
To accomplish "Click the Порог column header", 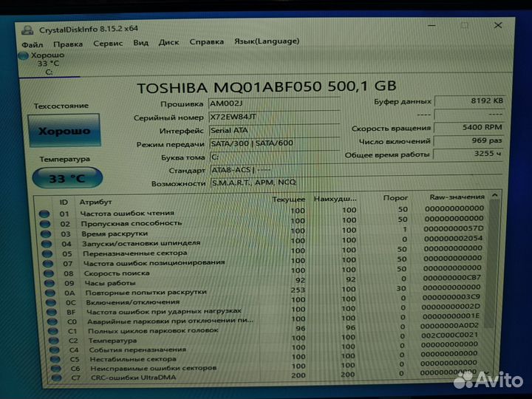I will (x=395, y=198).
